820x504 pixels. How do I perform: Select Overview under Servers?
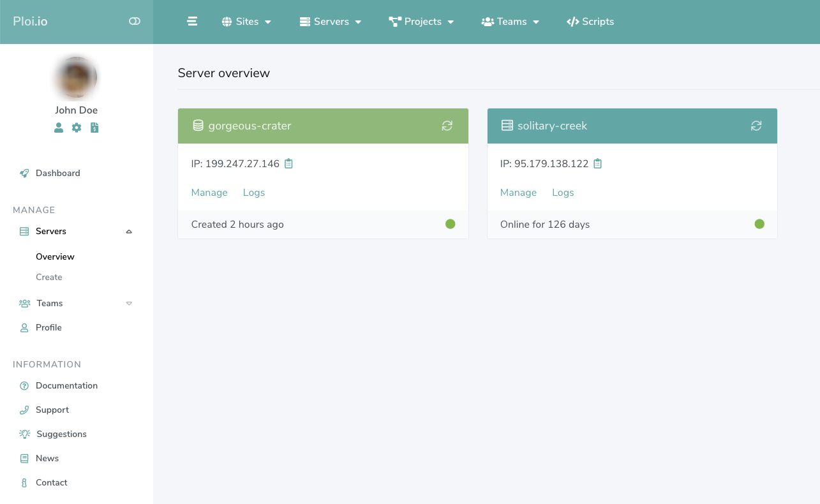coord(55,256)
